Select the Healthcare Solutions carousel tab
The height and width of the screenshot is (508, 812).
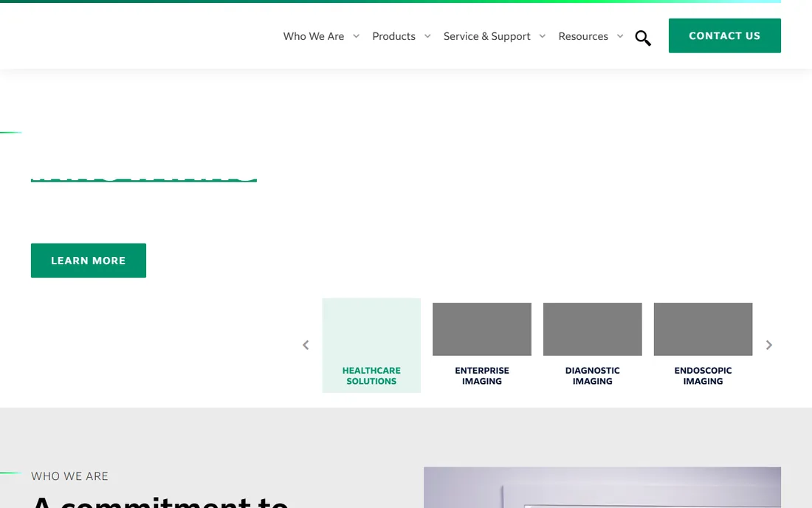click(371, 346)
